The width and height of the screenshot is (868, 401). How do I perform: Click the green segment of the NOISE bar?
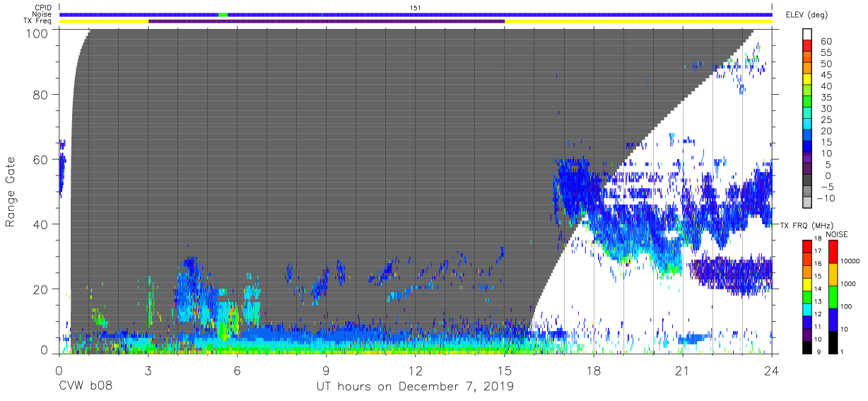[x=834, y=296]
